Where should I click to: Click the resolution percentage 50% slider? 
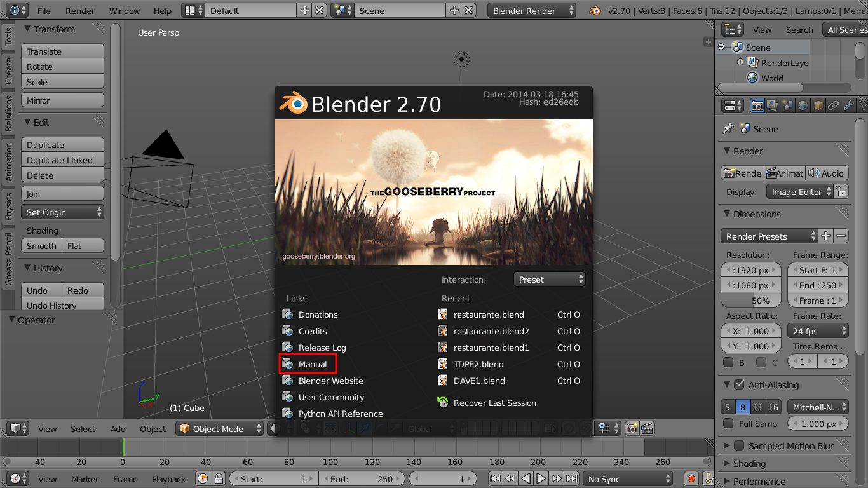[752, 301]
